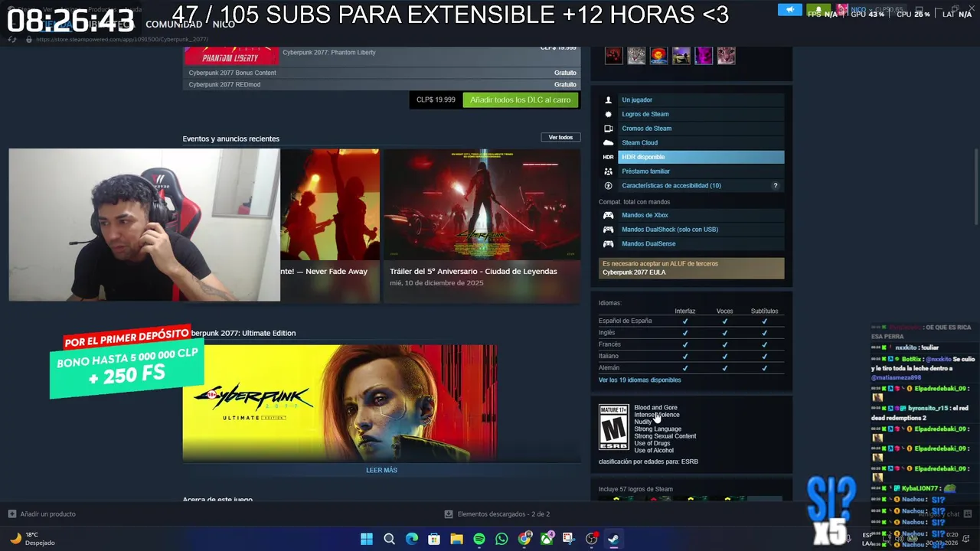Open Elementos descargados downloads status
This screenshot has height=551, width=980.
pos(498,514)
